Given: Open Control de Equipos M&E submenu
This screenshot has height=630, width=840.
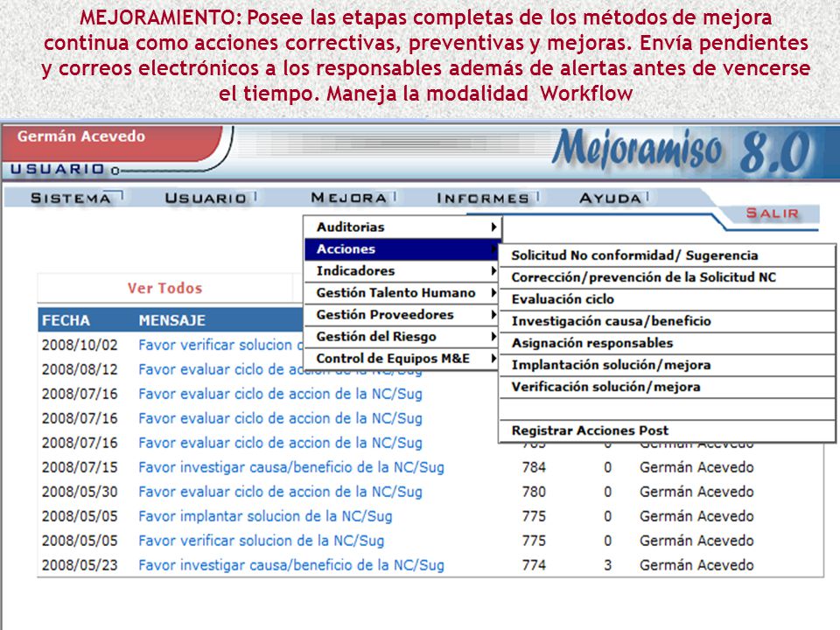Looking at the screenshot, I should pyautogui.click(x=402, y=359).
